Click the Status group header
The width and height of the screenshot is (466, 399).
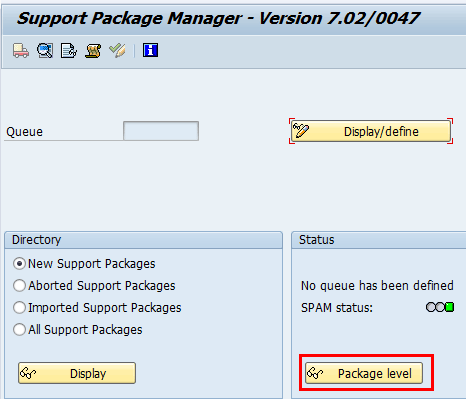pyautogui.click(x=379, y=240)
